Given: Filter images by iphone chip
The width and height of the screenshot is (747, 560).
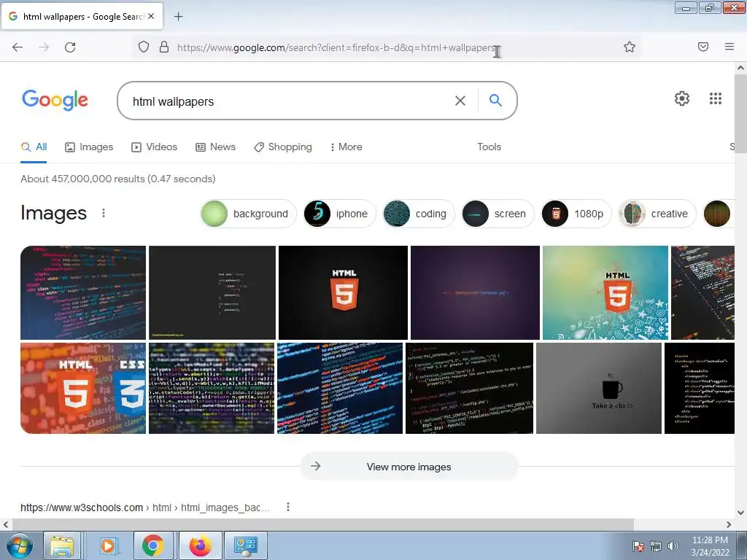Looking at the screenshot, I should pyautogui.click(x=339, y=214).
